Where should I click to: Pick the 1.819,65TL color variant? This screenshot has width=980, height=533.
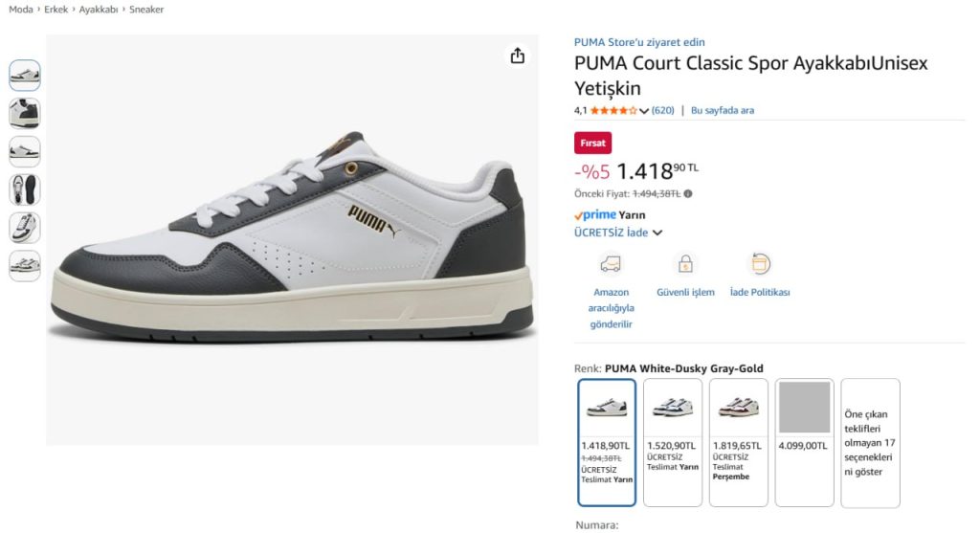pos(739,442)
